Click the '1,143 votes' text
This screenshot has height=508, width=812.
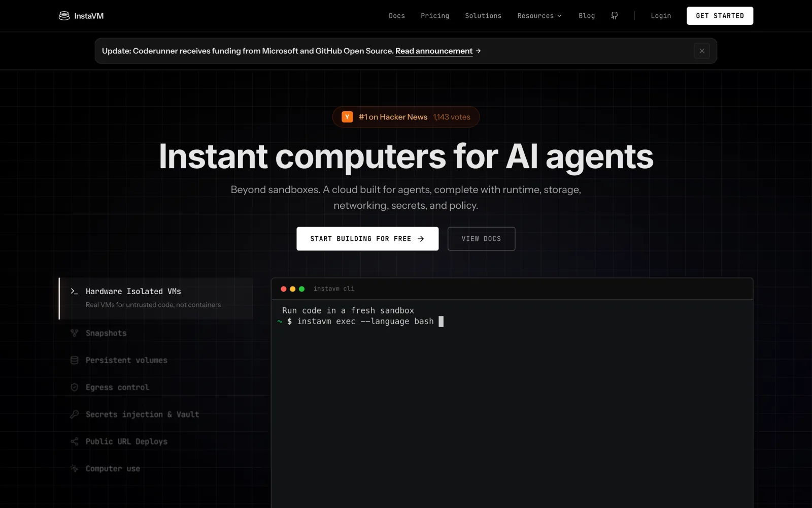[452, 117]
